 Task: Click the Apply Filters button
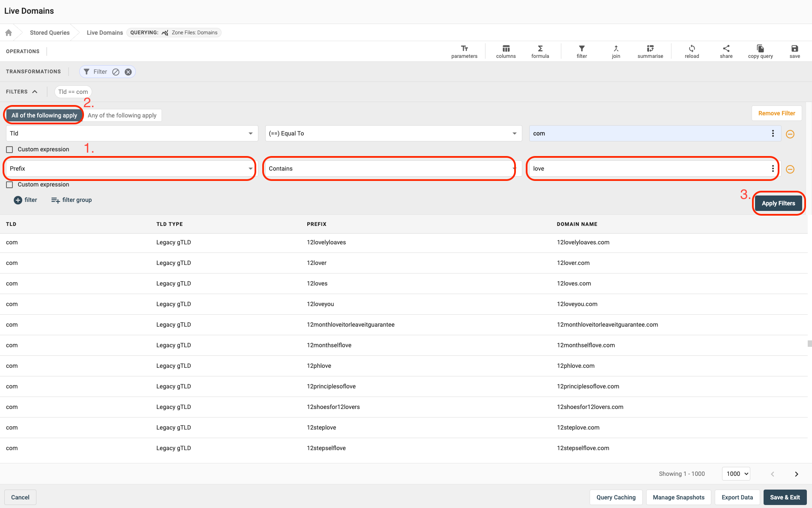pyautogui.click(x=778, y=203)
